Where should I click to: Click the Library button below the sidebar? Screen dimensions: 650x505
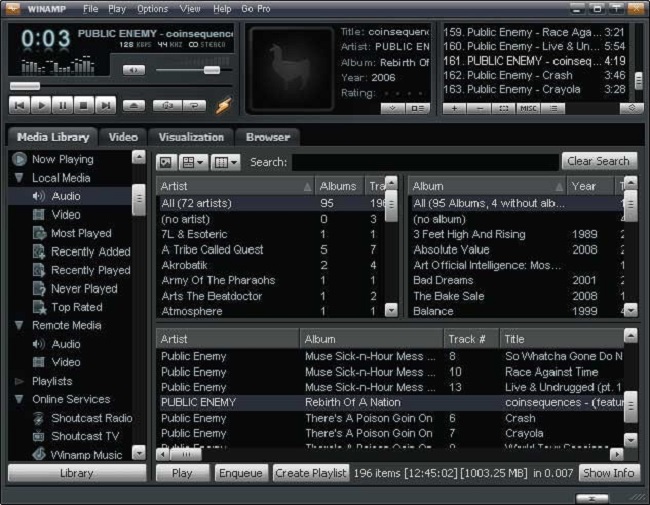pos(77,473)
